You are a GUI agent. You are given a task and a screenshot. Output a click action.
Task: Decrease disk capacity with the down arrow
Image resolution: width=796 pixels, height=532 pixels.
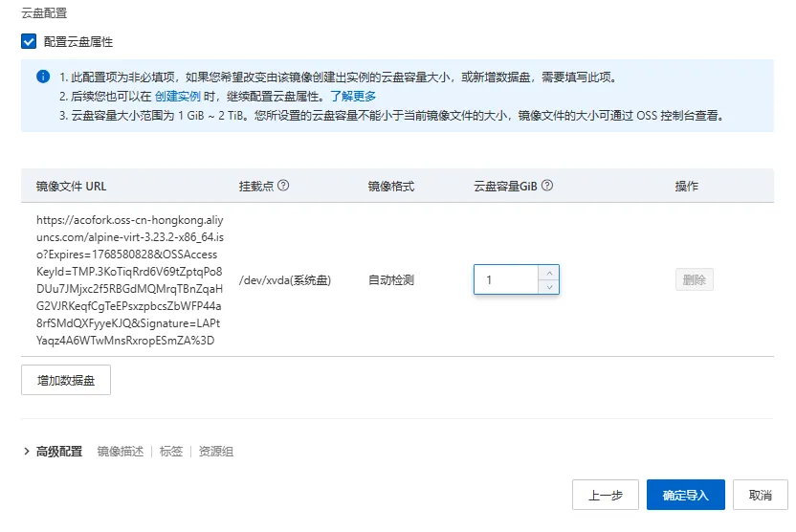pos(549,287)
